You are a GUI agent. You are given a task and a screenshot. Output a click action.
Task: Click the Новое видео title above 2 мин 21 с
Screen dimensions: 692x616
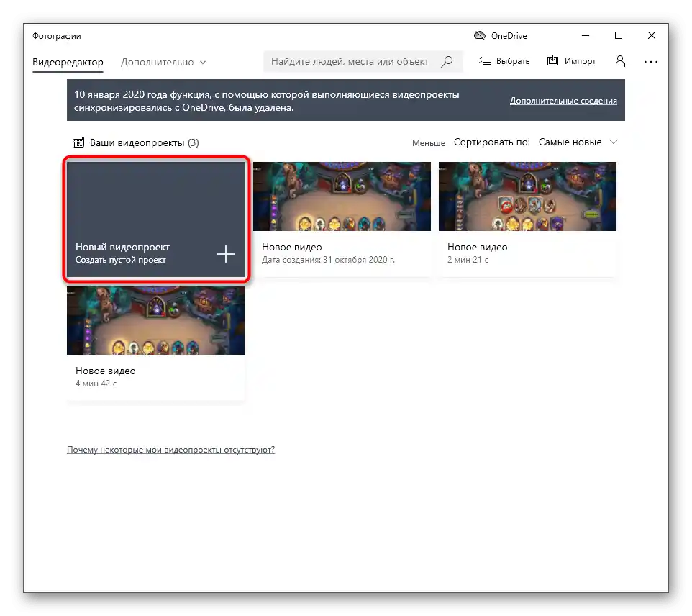tap(477, 248)
